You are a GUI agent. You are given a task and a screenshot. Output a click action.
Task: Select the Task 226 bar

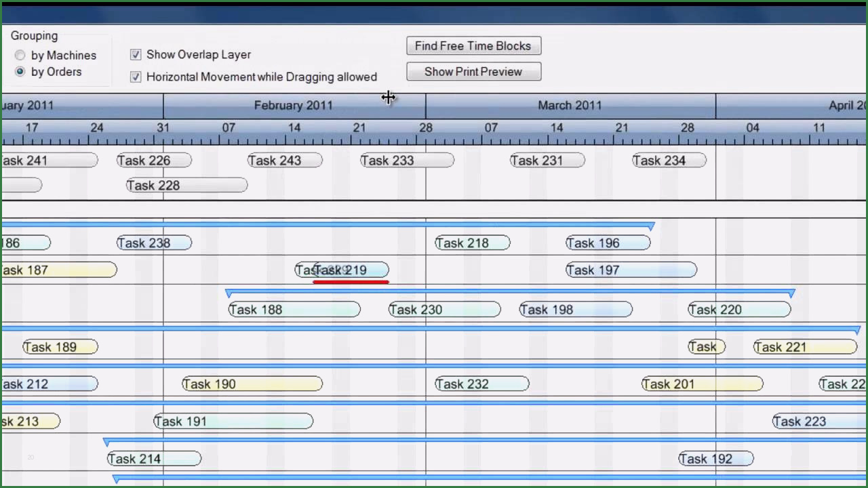click(154, 161)
